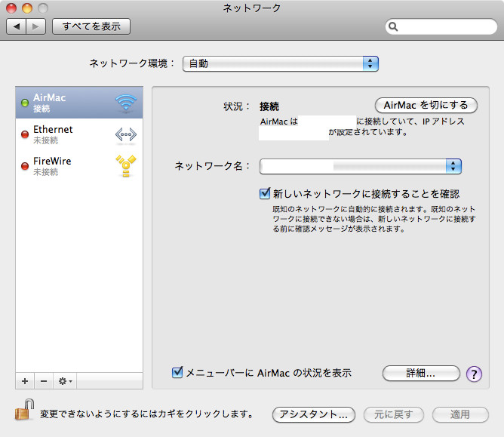The height and width of the screenshot is (437, 504).
Task: Click the AirMac Wi-Fi signal icon
Action: [x=125, y=103]
